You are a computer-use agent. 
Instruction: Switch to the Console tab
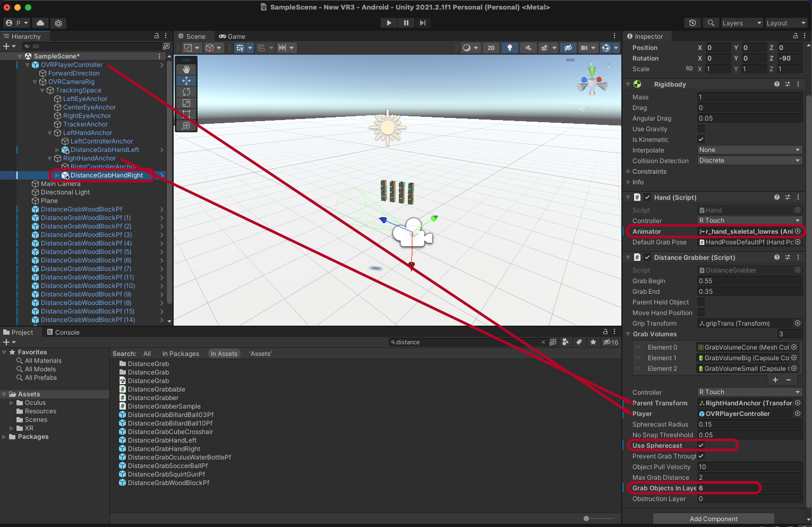point(63,333)
